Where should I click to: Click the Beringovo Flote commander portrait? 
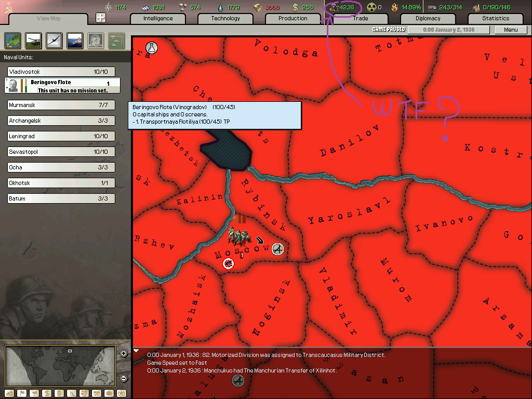click(x=13, y=86)
